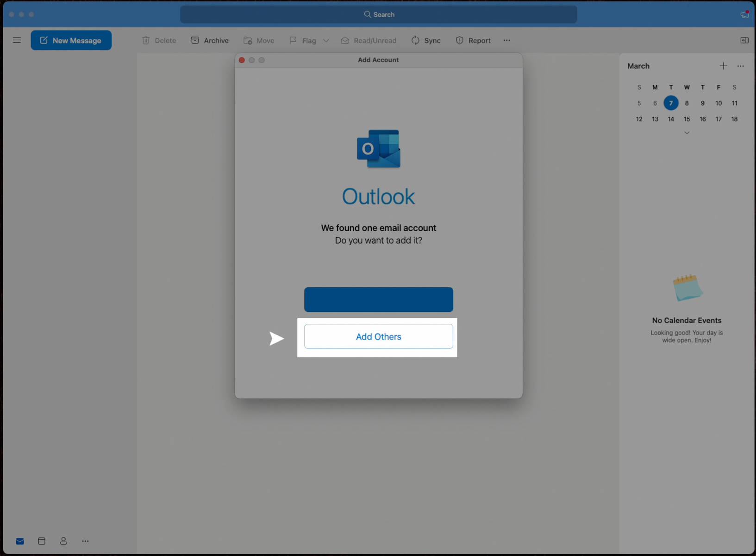Expand calendar with chevron down

[687, 133]
